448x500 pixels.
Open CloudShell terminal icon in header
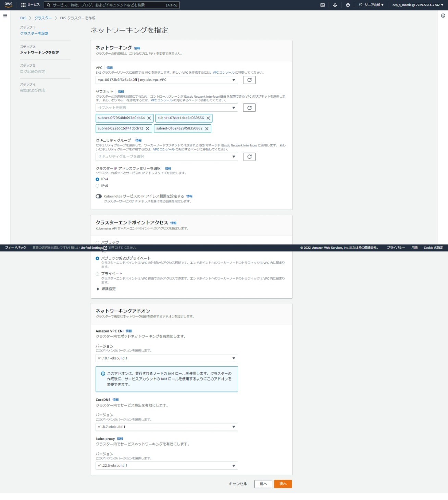(x=322, y=5)
